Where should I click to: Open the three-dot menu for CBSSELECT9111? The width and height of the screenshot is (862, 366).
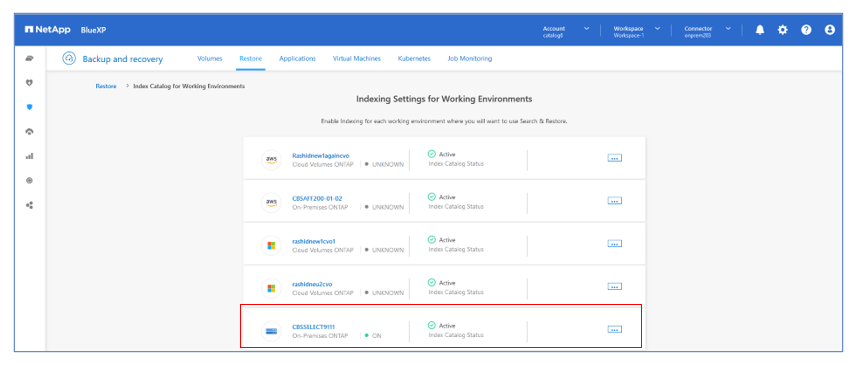click(x=615, y=329)
